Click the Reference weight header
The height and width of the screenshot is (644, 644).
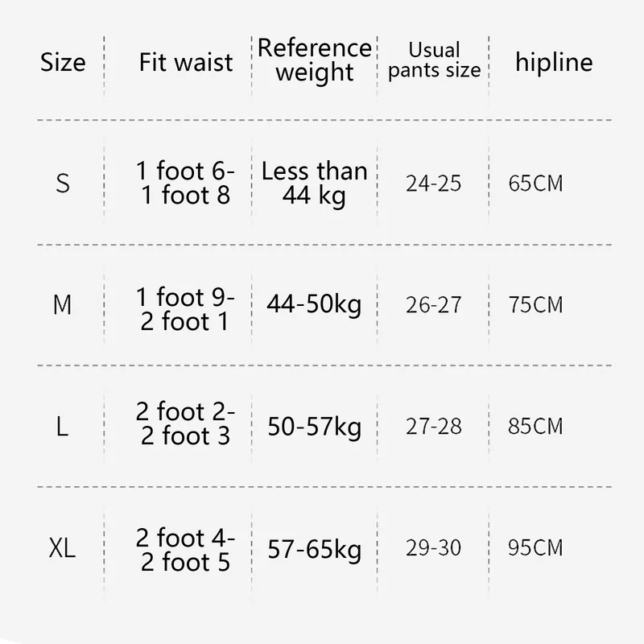click(315, 60)
